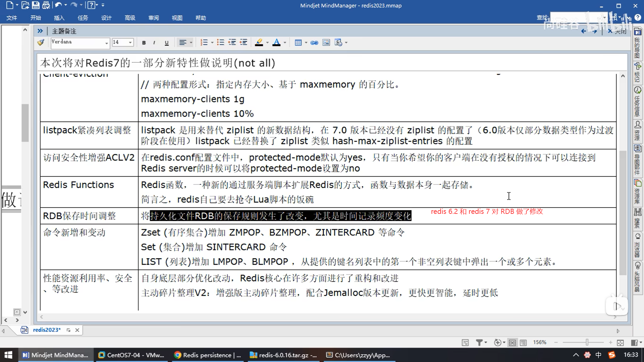Click the fit map to window icon
Screen dimensions: 644x362
tap(620, 342)
